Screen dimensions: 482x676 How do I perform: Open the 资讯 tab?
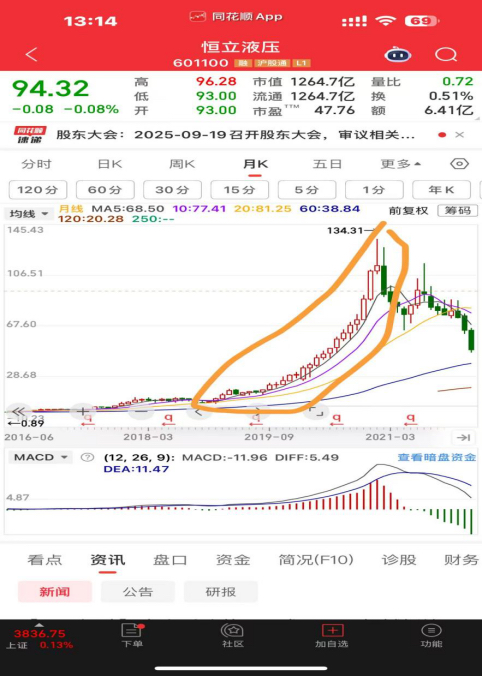pos(107,560)
